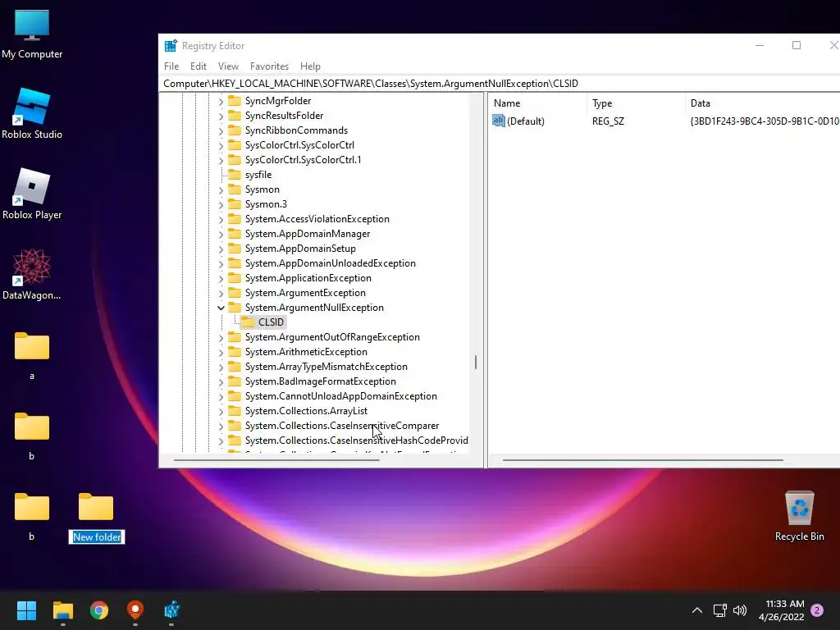The height and width of the screenshot is (630, 840).
Task: Open the View menu
Action: 228,66
